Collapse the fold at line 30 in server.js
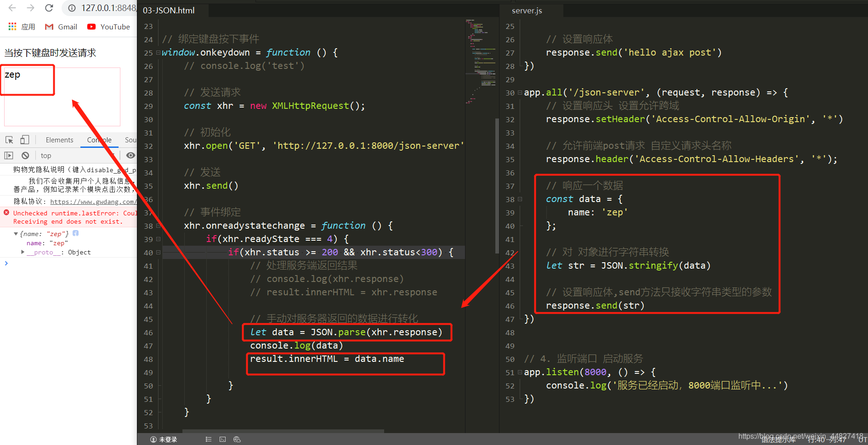The height and width of the screenshot is (445, 868). coord(520,92)
